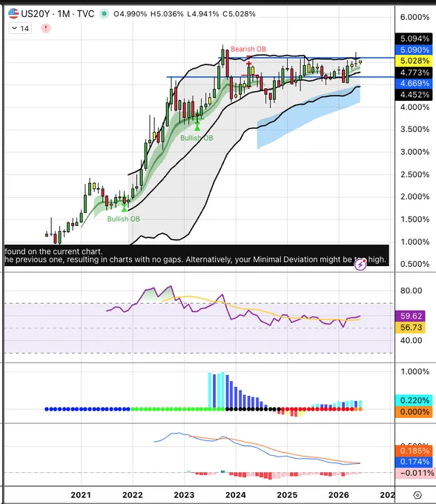Click the 4.669% blue price label

[x=414, y=84]
